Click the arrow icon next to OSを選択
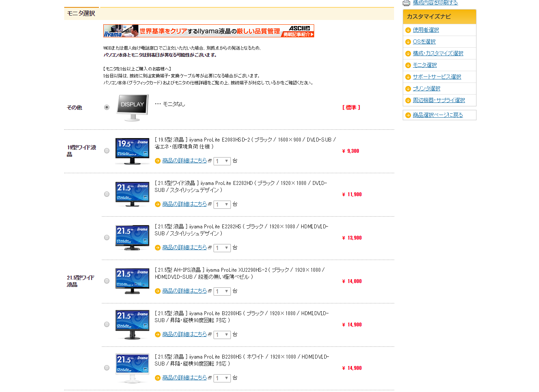This screenshot has height=392, width=539. [x=408, y=42]
